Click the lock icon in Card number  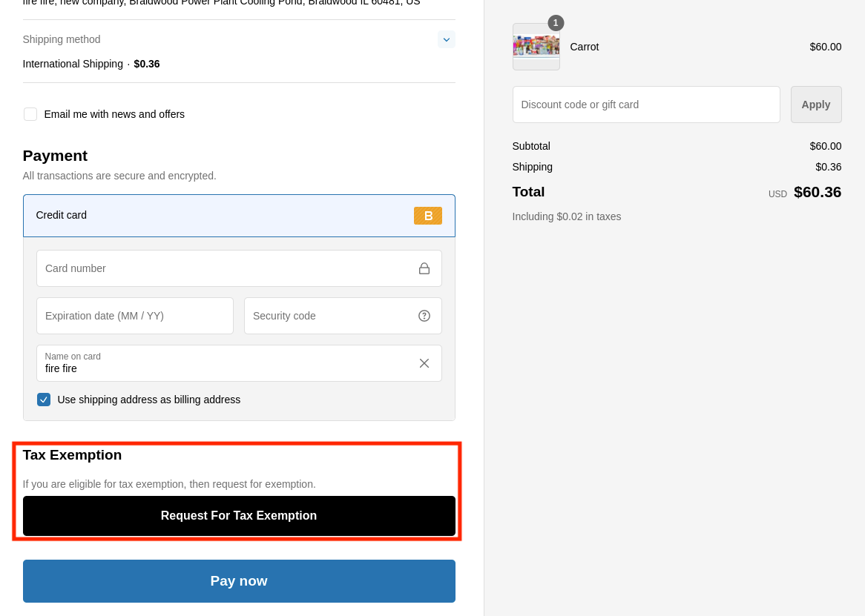point(424,268)
